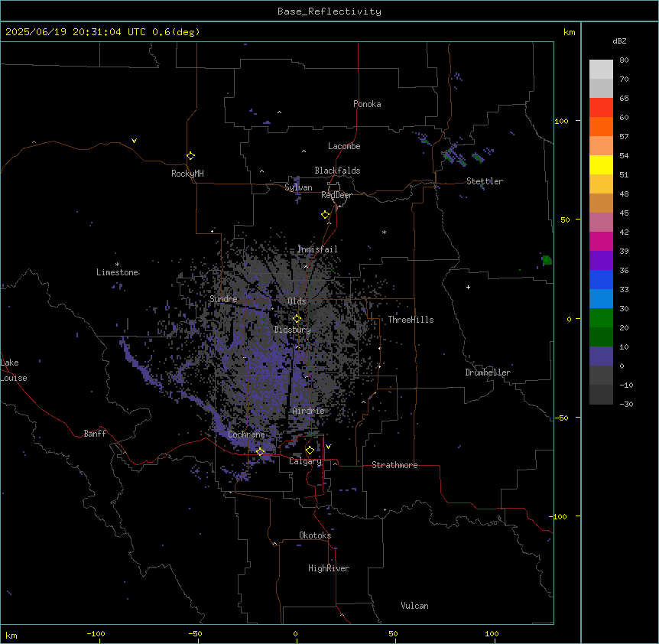Select the blue 33-36 dBZ legend swatch
Viewport: 659px width, 644px height.
[x=601, y=279]
